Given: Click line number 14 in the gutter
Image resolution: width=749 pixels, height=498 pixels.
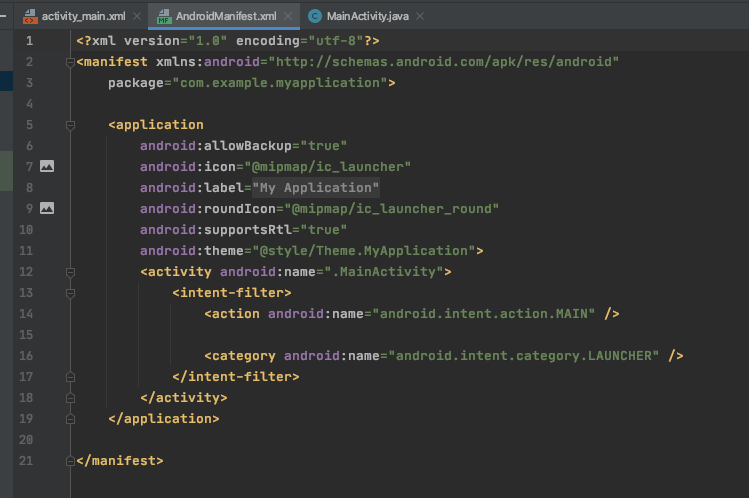Looking at the screenshot, I should pyautogui.click(x=26, y=314).
